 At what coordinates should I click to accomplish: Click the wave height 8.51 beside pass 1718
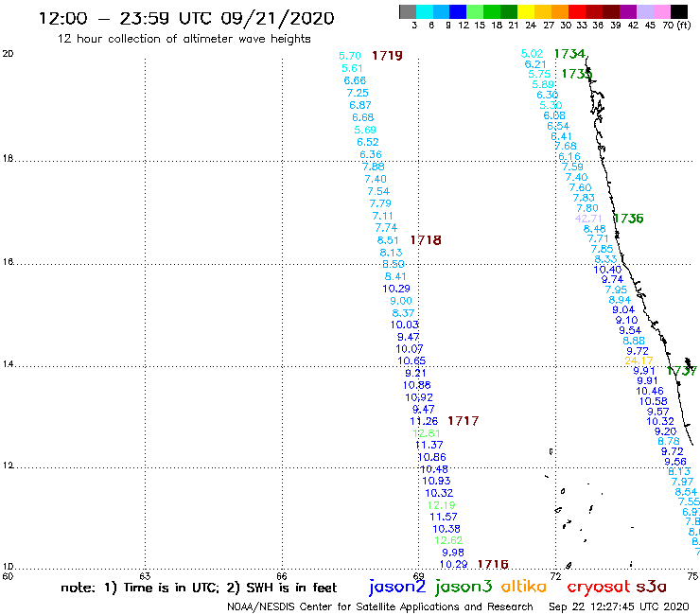(x=388, y=240)
